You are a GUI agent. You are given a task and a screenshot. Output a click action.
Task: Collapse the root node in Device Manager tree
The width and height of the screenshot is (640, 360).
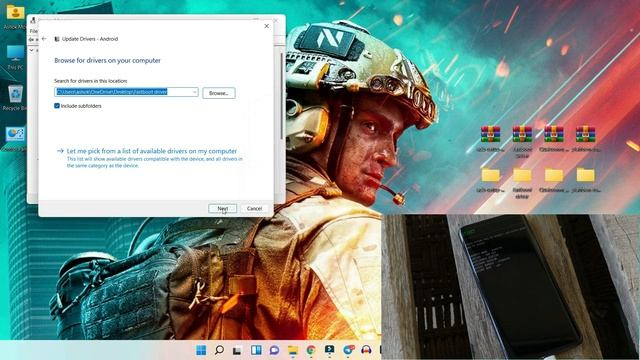[x=32, y=50]
